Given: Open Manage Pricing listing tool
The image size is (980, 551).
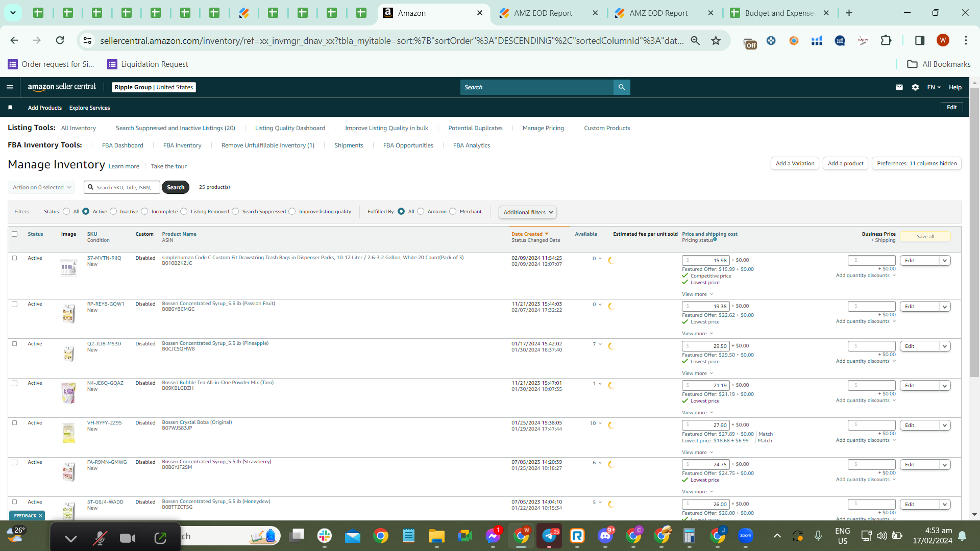Looking at the screenshot, I should [x=543, y=128].
